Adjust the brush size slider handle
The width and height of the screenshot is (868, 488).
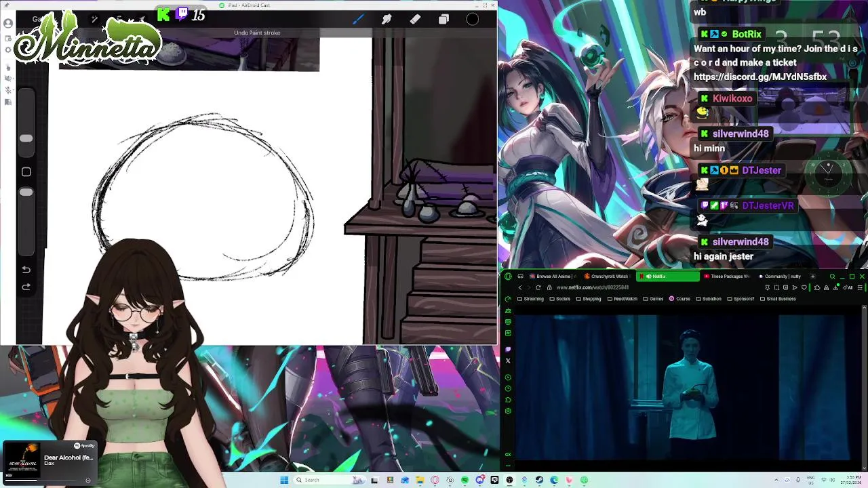coord(26,138)
